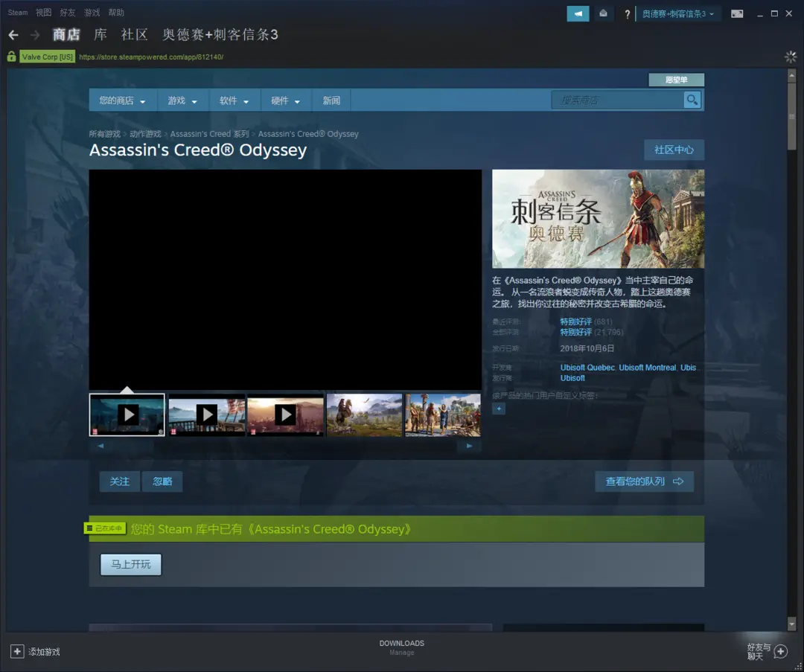Click the 刺客信条 奥德赛 header image
This screenshot has width=804, height=672.
tap(598, 219)
